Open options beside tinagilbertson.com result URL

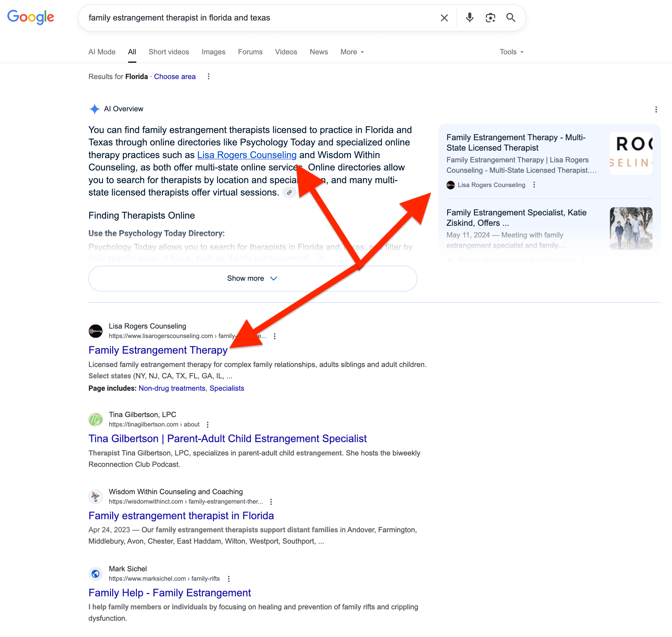(x=208, y=425)
